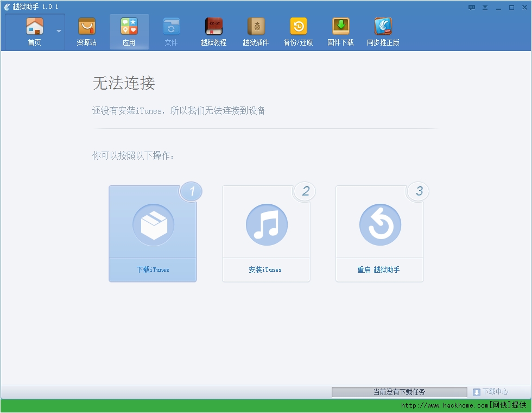Click the 无法连接 heading
This screenshot has width=532, height=413.
124,83
